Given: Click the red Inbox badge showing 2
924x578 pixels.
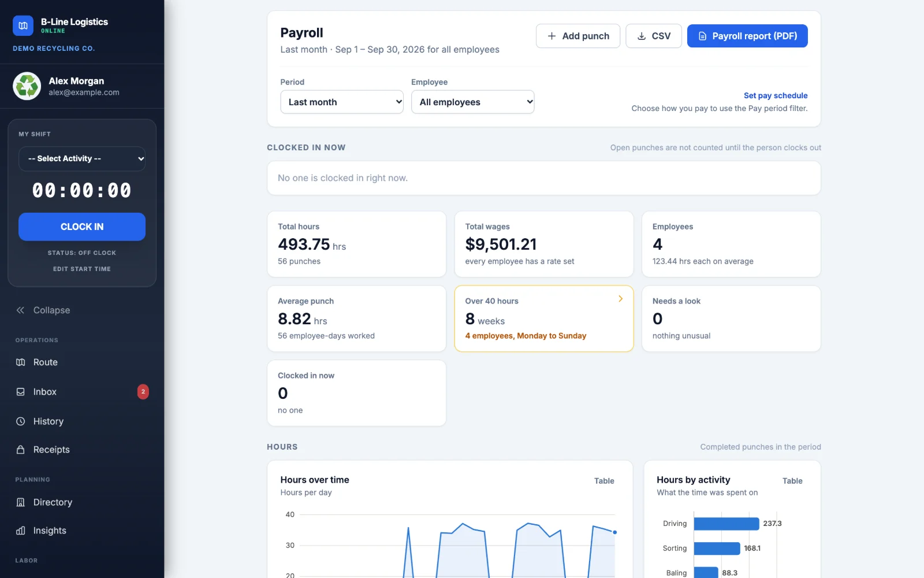Looking at the screenshot, I should [x=143, y=392].
